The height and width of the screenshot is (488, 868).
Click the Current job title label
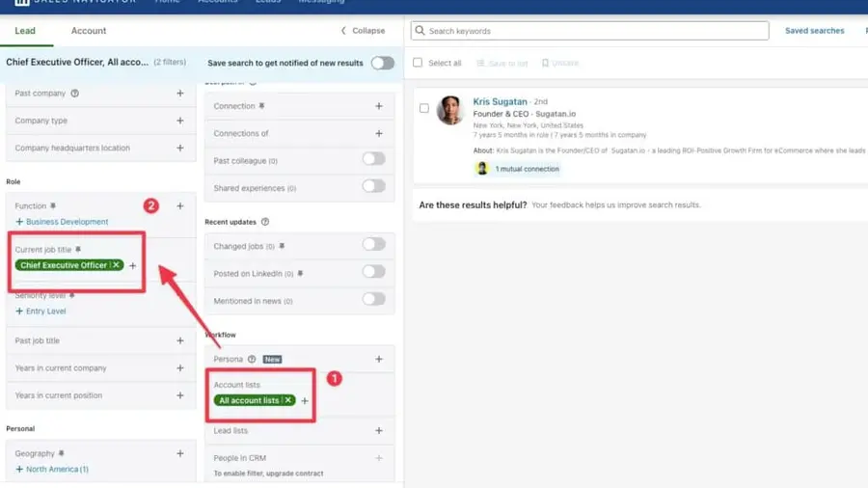[43, 250]
